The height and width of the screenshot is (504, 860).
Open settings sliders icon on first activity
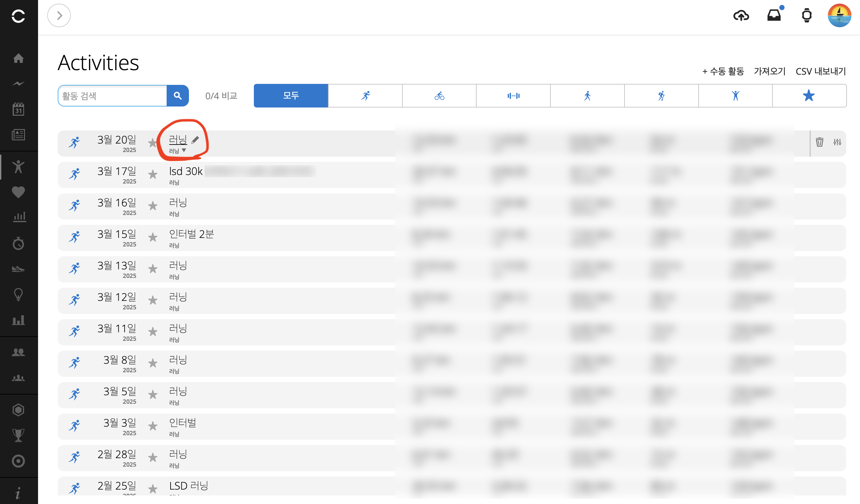coord(837,142)
